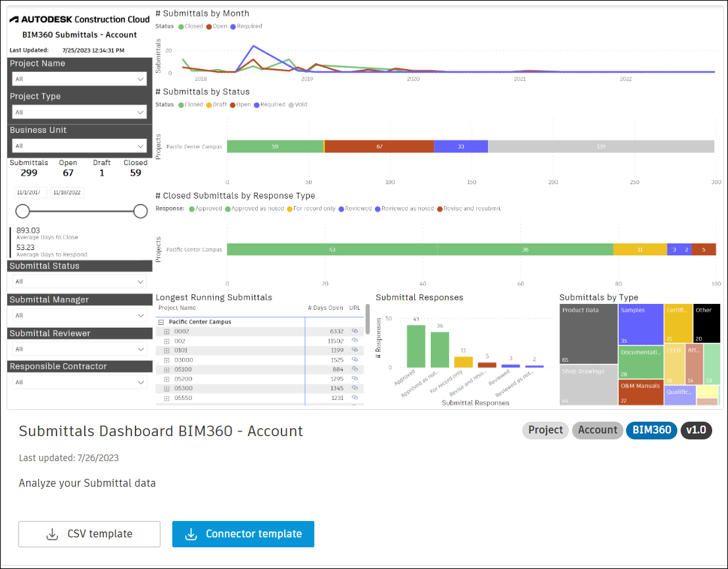This screenshot has width=728, height=569.
Task: Select the Open segment labeled 67
Action: pos(379,146)
